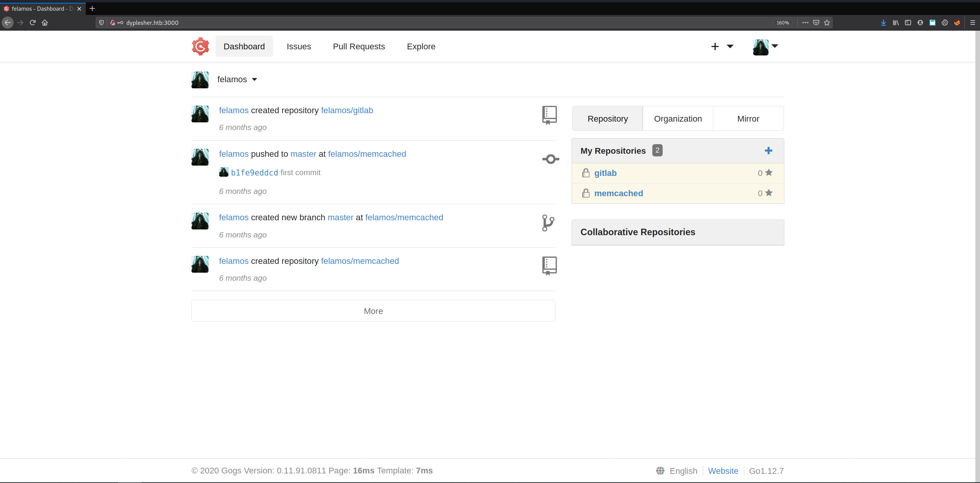
Task: Click the small avatar beside commit b1fe9eddcd
Action: coord(224,172)
